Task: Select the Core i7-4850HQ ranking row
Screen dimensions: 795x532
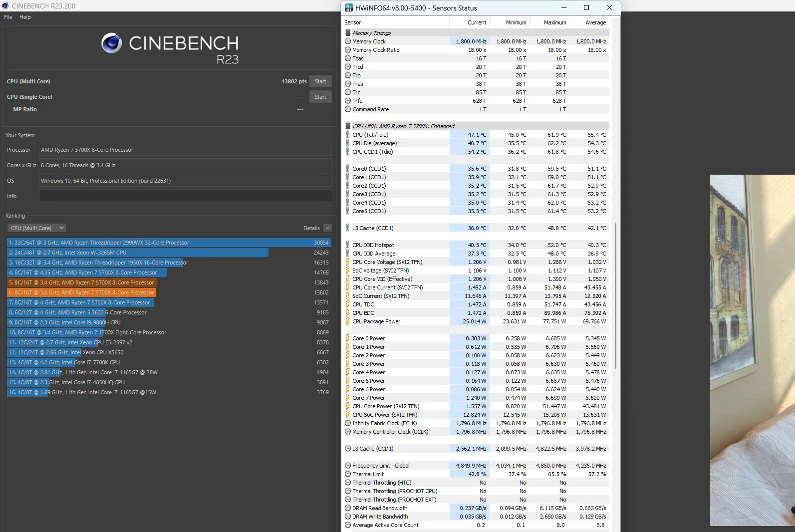Action: (169, 382)
